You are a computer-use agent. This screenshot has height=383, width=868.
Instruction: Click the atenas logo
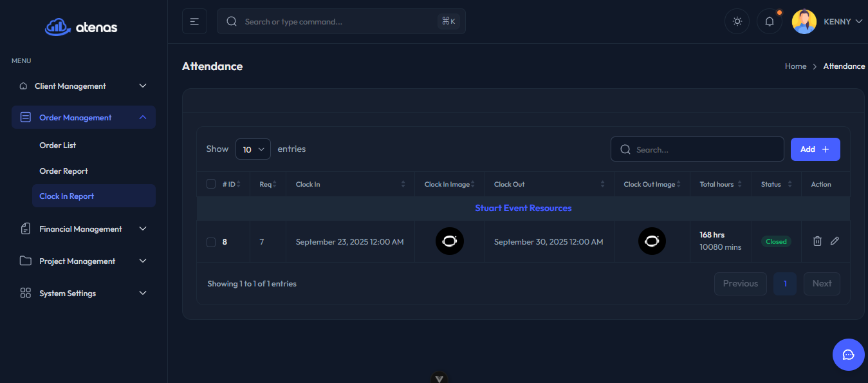pos(81,27)
